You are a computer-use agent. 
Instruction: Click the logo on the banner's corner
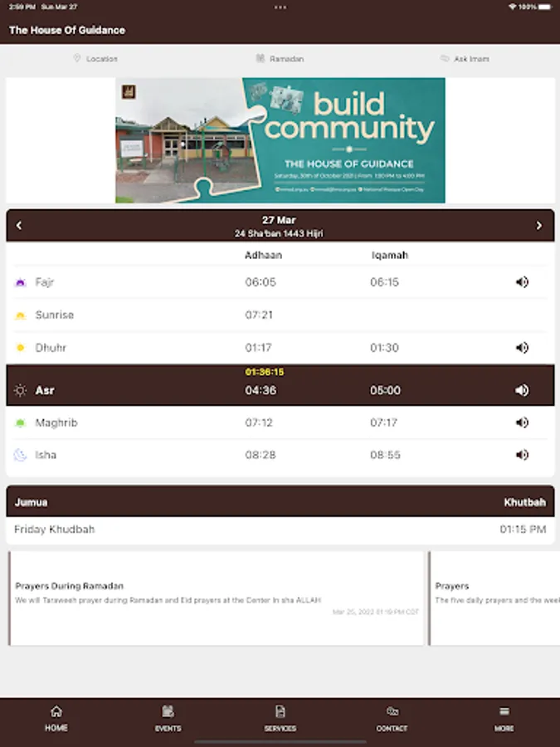(129, 91)
